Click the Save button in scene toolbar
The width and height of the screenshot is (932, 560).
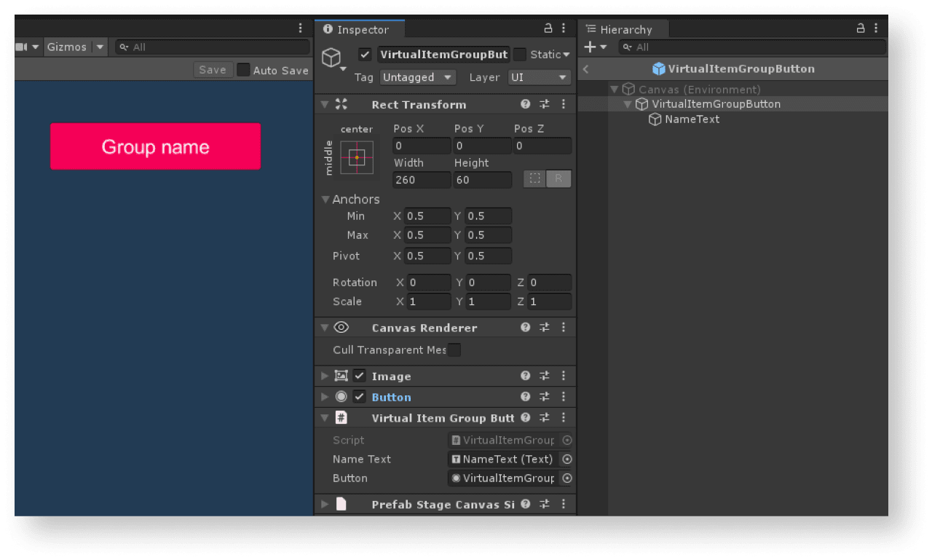[213, 70]
